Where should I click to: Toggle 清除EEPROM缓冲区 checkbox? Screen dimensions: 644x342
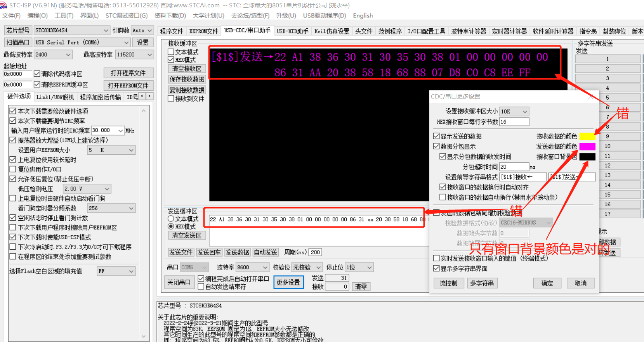37,85
